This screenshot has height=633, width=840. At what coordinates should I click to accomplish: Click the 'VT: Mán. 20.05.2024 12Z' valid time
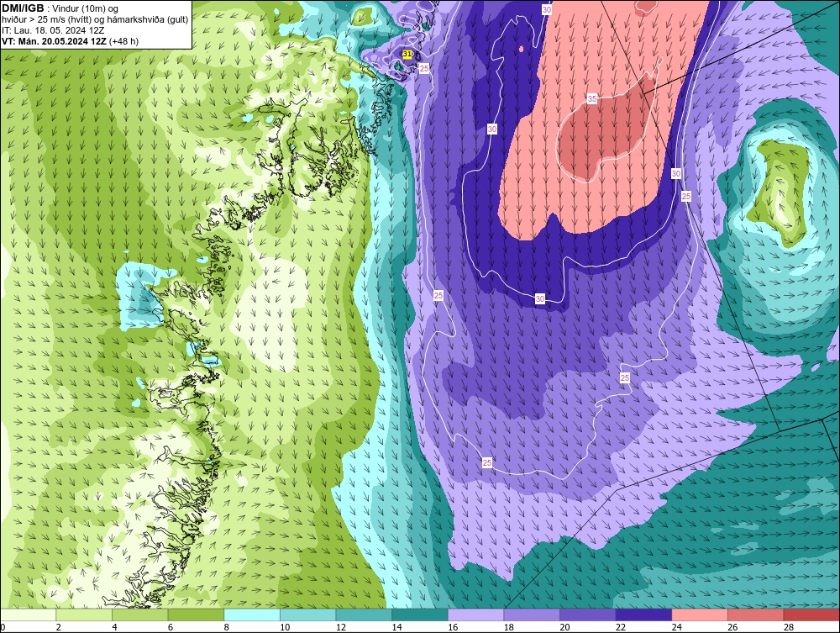[54, 41]
